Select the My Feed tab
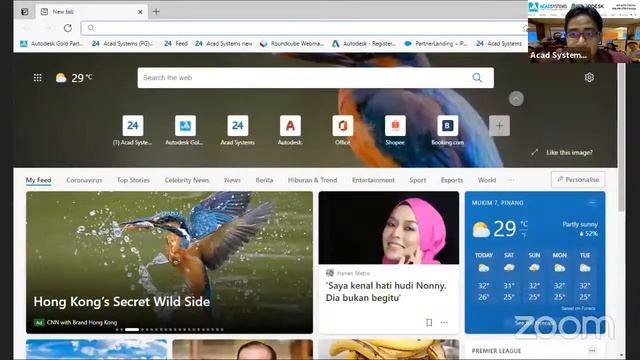The width and height of the screenshot is (640, 360). tap(38, 180)
